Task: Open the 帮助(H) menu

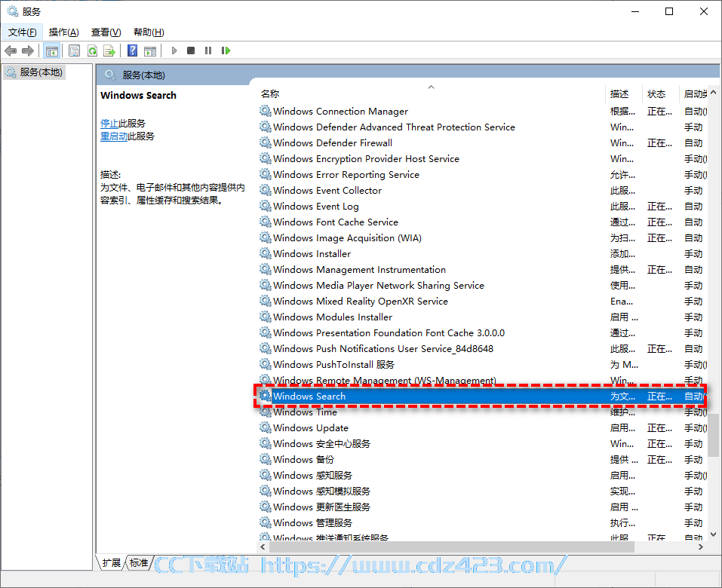Action: click(x=149, y=32)
